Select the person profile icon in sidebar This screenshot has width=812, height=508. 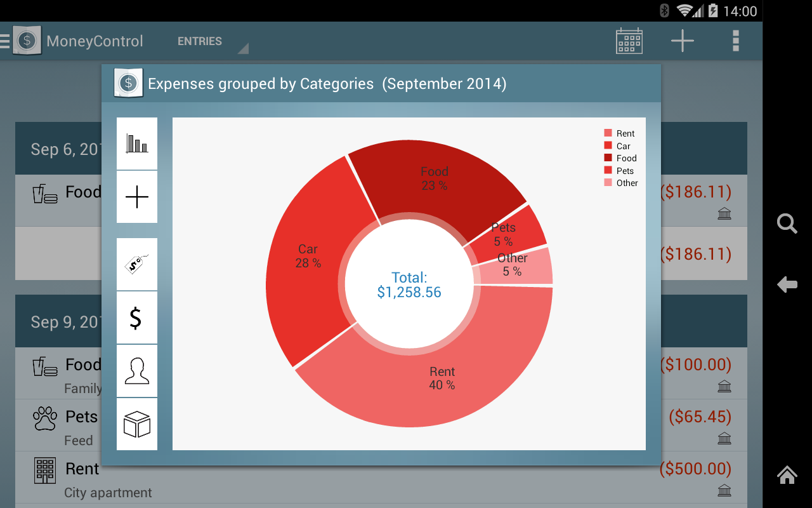click(136, 370)
